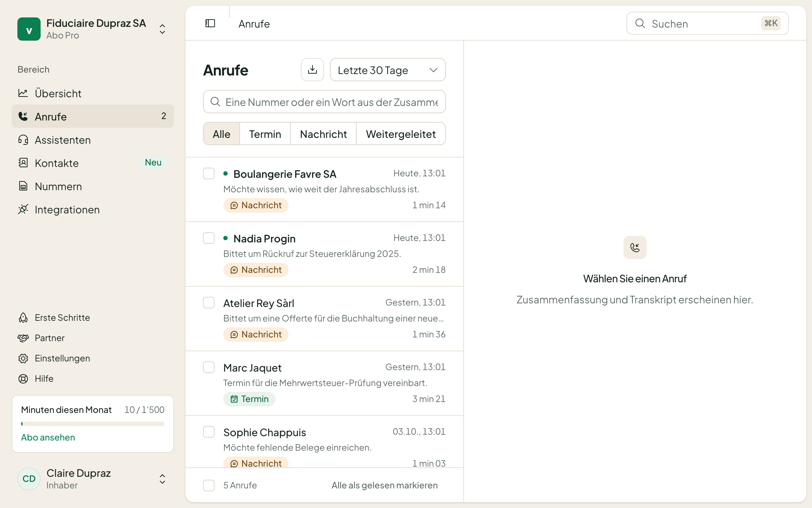Open Integrationen plug icon
This screenshot has height=508, width=812.
click(23, 209)
